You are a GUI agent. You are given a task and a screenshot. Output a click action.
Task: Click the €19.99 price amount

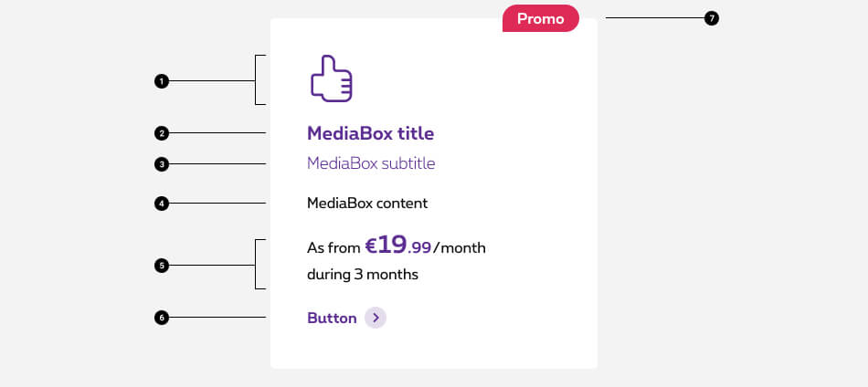tap(397, 246)
